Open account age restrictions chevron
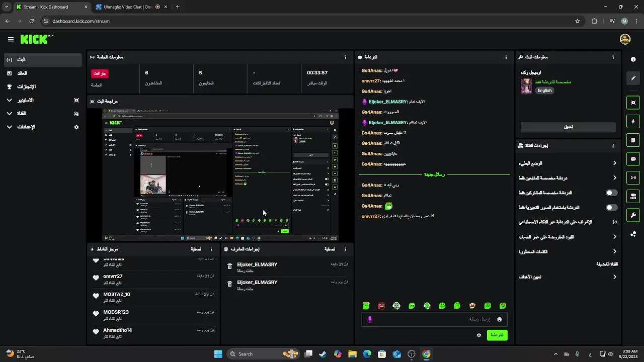 point(614,236)
